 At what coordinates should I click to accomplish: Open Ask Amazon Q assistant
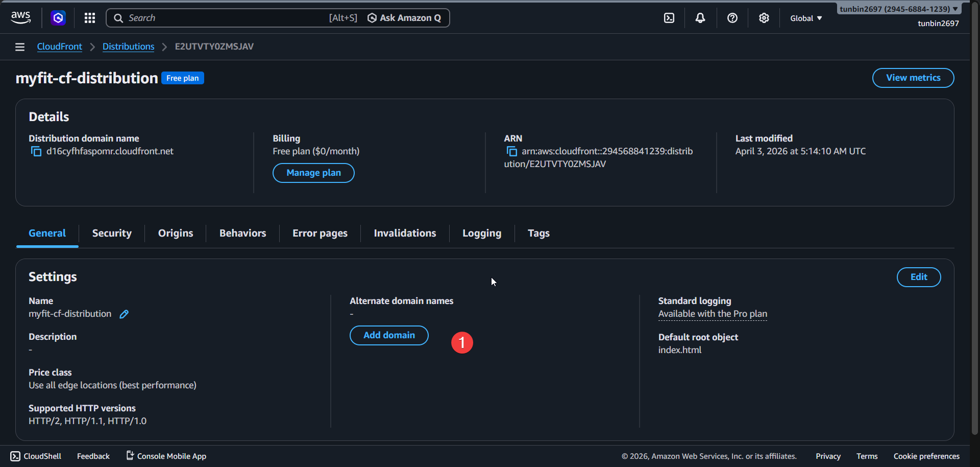click(404, 18)
